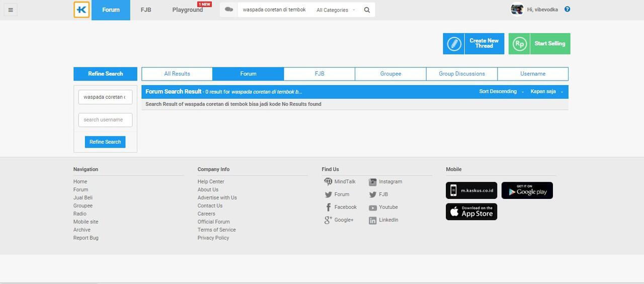
Task: Open the m.kaskus.co.id mobile badge
Action: click(471, 190)
